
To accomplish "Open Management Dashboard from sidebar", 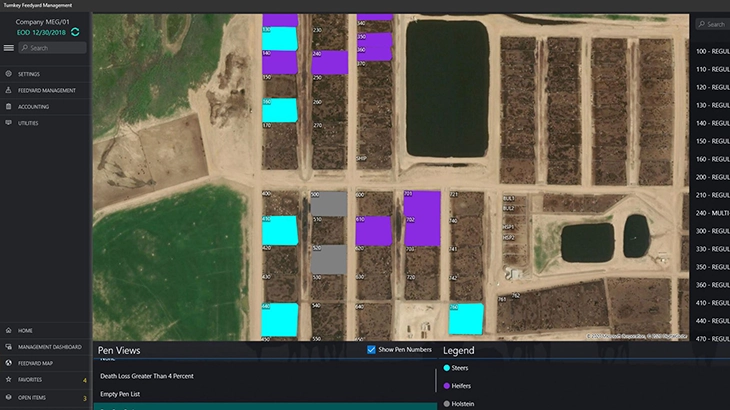I will point(49,347).
